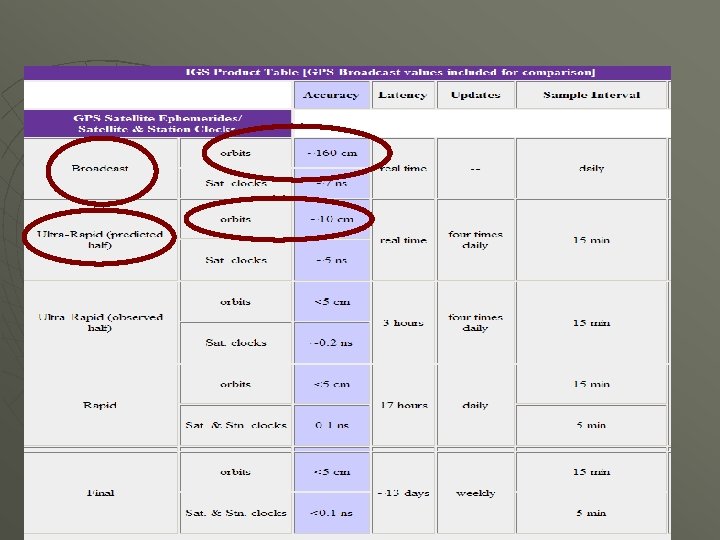The image size is (720, 540).
Task: Click orbits in the Final row
Action: pos(236,472)
